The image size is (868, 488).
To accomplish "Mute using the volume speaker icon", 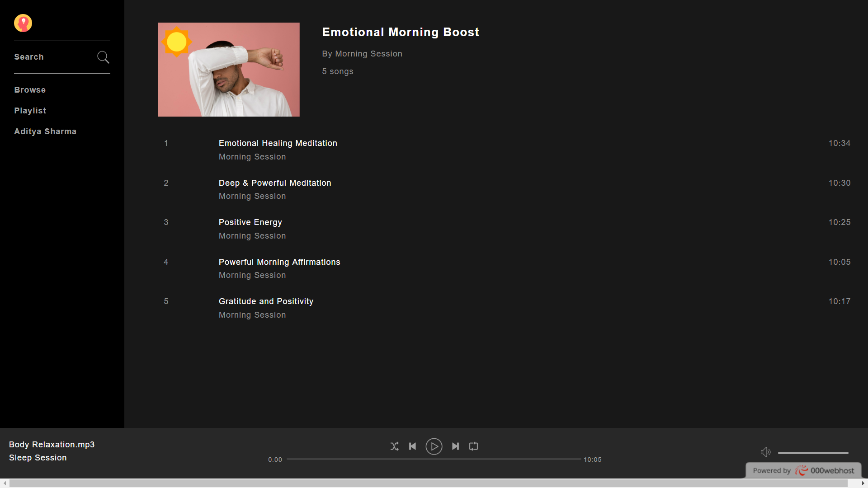I will tap(765, 452).
